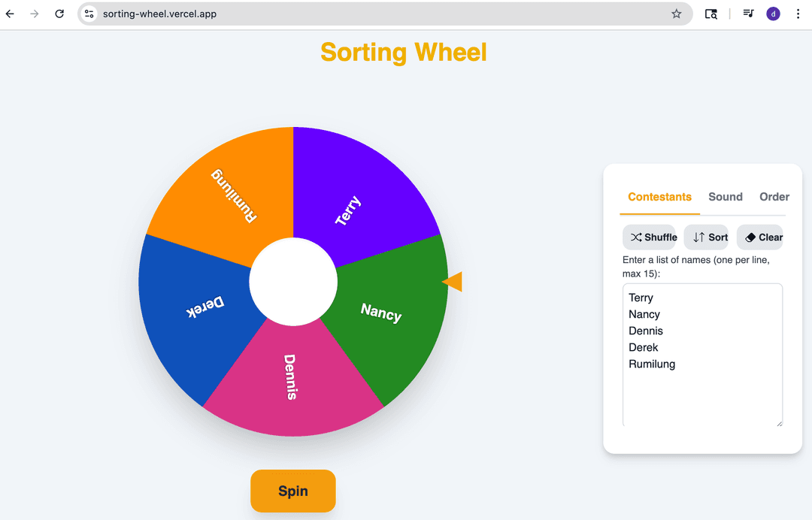The image size is (812, 520).
Task: Click the bookmark star in the address bar
Action: pos(676,14)
